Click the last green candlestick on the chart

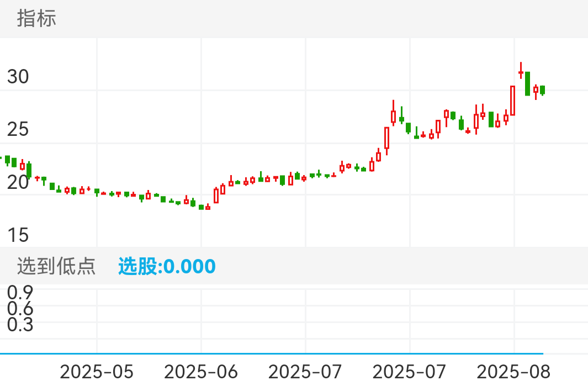(542, 90)
